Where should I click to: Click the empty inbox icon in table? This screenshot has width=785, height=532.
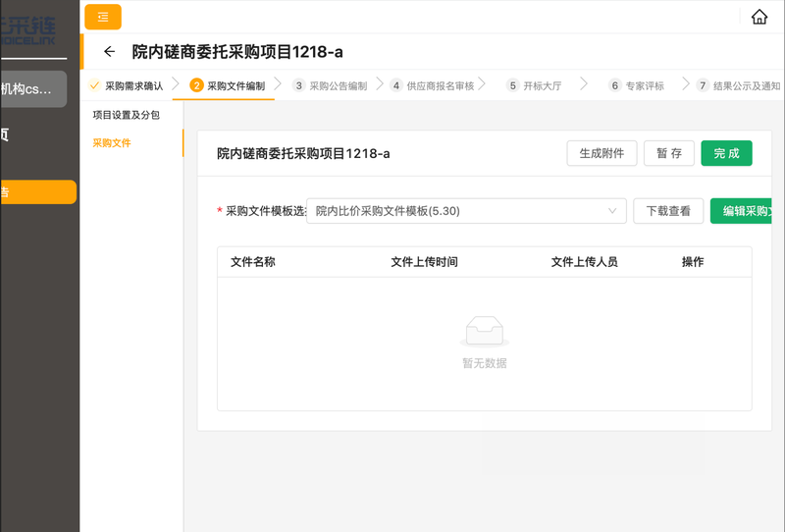coord(485,332)
